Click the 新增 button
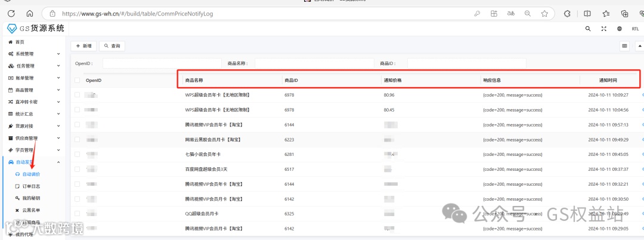 (83, 46)
